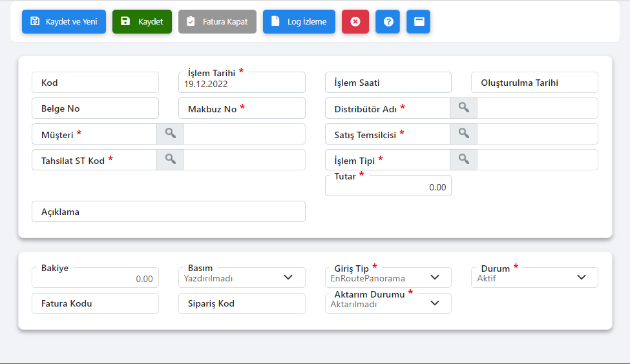630x364 pixels.
Task: Click the Tahsilat ST Kod search magnifier
Action: pyautogui.click(x=170, y=159)
